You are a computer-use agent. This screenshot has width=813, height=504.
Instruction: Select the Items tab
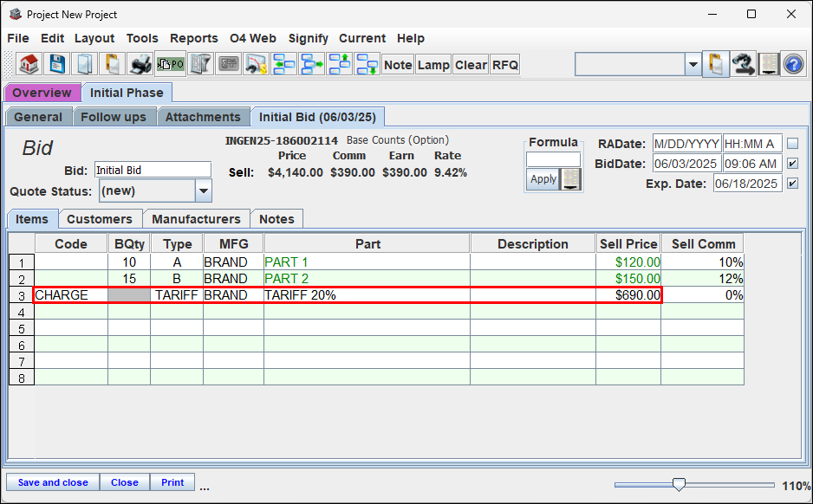click(31, 219)
